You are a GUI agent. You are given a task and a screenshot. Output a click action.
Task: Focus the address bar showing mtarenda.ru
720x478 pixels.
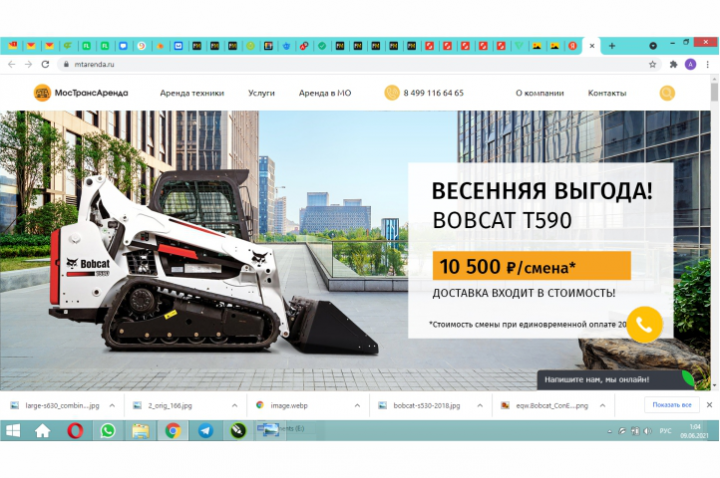tap(358, 64)
